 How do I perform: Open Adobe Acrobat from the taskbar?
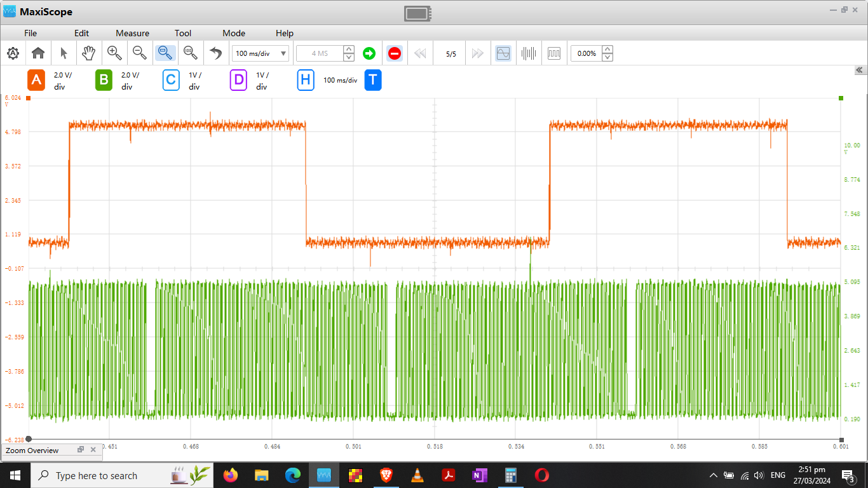[x=449, y=475]
